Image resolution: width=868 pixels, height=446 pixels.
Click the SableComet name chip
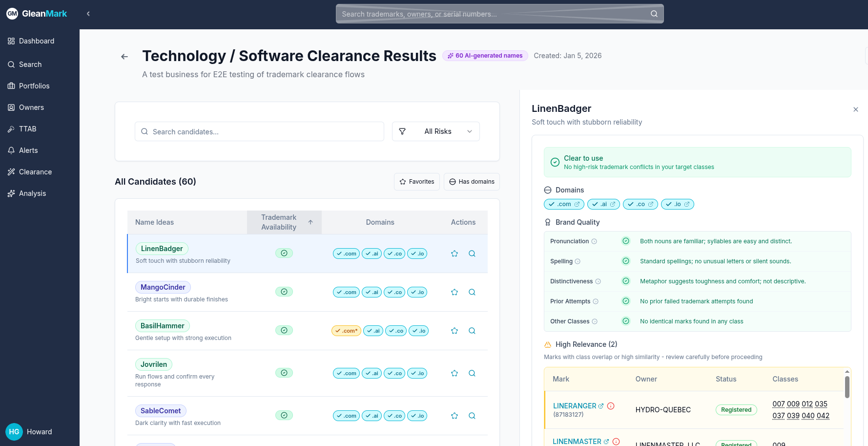tap(161, 411)
